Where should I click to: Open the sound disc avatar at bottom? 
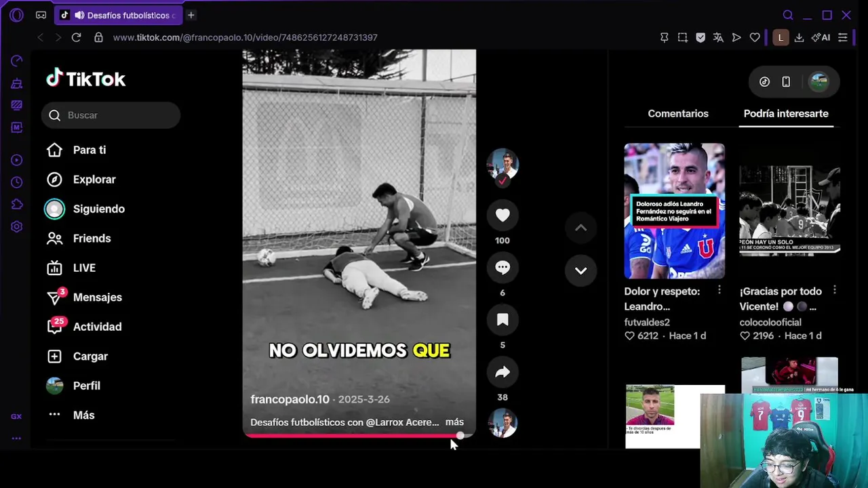502,424
